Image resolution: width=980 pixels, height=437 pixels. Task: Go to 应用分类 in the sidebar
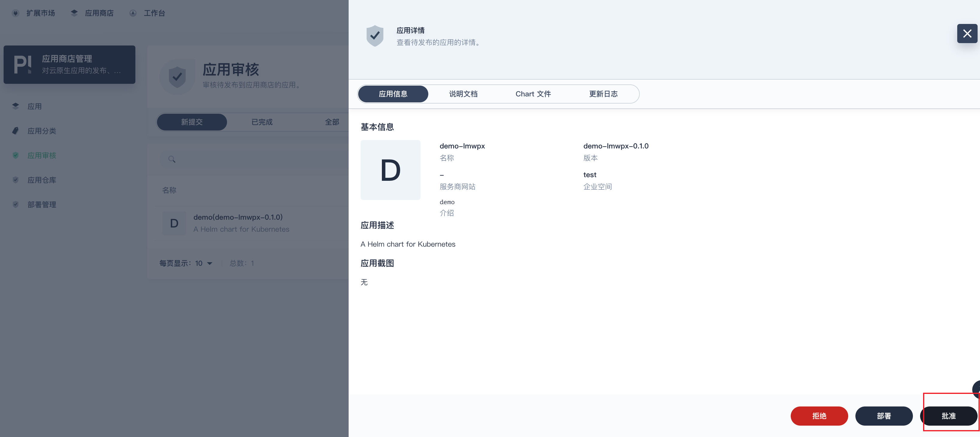click(42, 131)
